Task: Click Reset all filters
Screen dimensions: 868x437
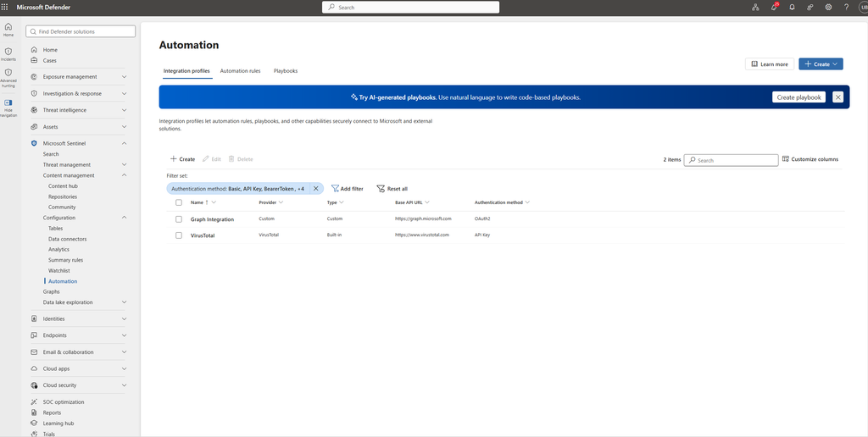Action: coord(392,189)
